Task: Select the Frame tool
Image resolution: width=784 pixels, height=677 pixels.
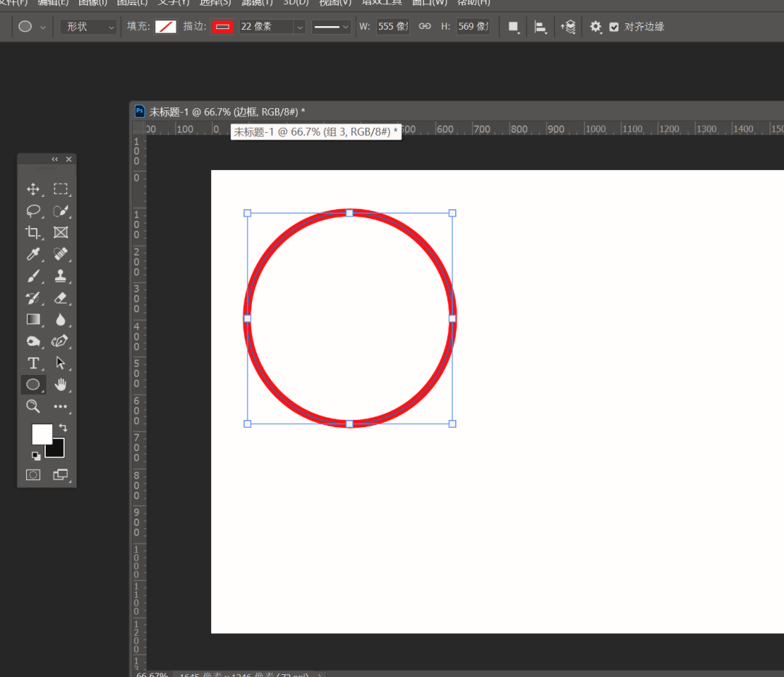Action: click(x=60, y=232)
